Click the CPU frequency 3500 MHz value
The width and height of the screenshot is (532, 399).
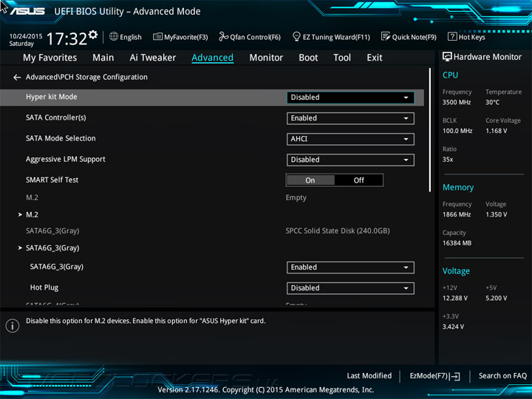pos(457,103)
